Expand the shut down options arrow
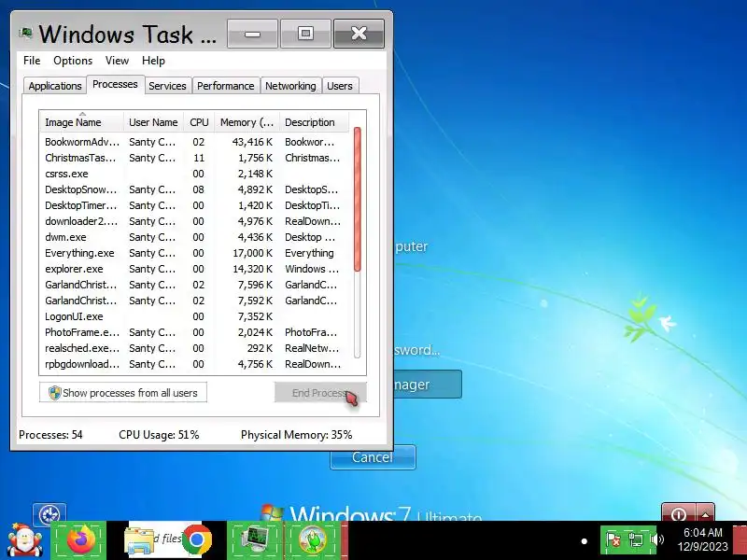Viewport: 747px width, 560px height. (x=705, y=512)
